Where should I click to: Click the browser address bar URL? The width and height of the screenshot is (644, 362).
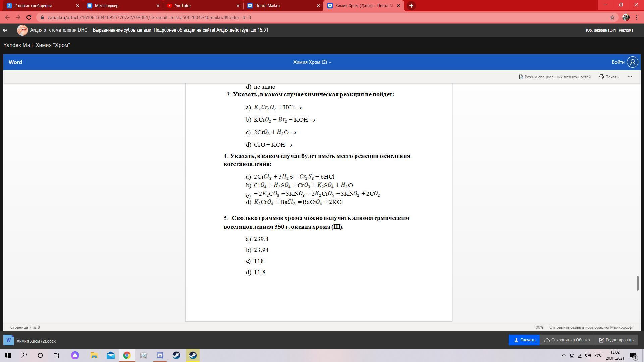tap(149, 17)
